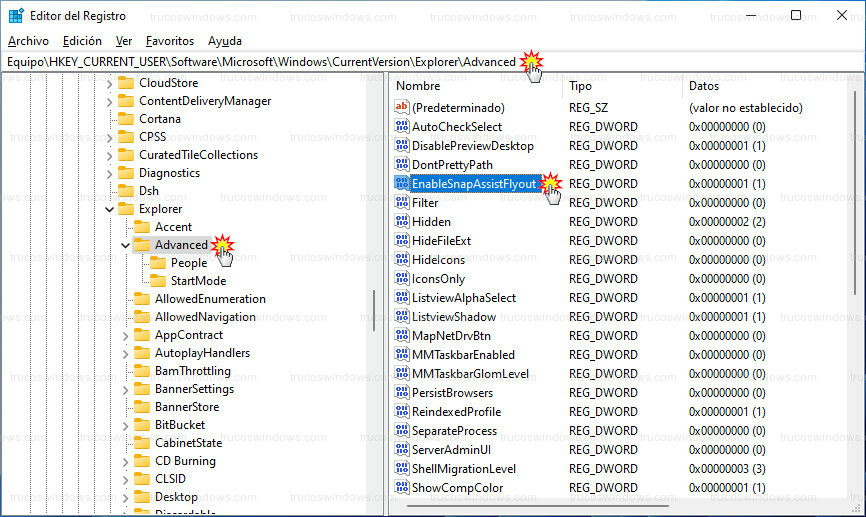Click the Hidden DWORD value icon

402,222
